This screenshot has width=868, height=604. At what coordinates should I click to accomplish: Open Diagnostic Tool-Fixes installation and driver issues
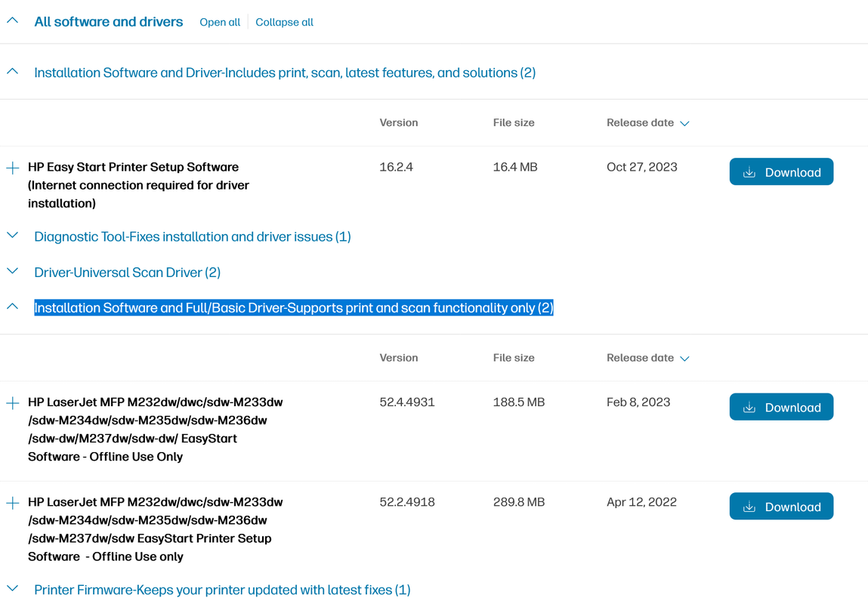tap(193, 237)
